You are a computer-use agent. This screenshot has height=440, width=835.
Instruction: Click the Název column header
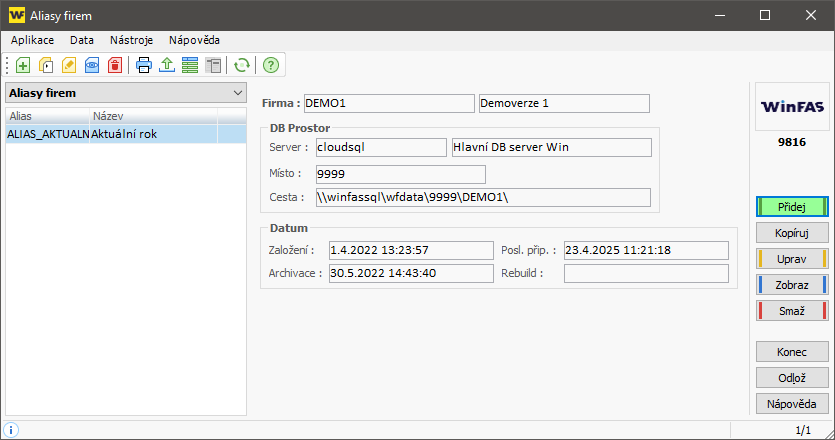click(153, 117)
